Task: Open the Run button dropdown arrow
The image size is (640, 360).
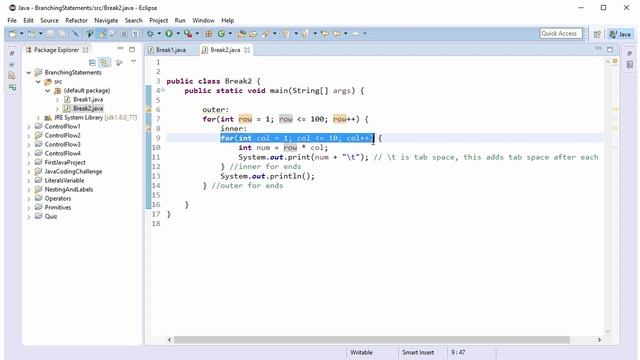Action: coord(178,34)
